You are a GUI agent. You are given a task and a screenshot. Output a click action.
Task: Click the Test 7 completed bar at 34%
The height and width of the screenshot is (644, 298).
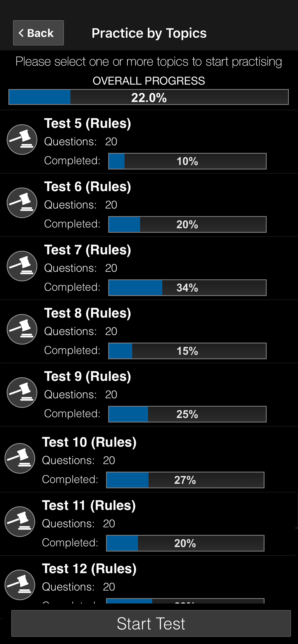click(187, 287)
